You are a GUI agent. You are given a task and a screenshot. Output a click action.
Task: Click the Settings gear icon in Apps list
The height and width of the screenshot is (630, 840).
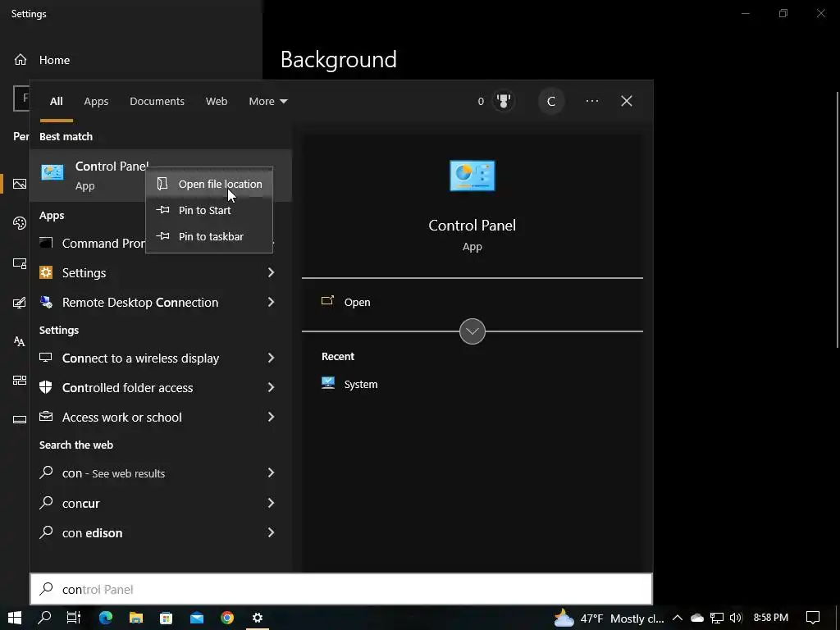[46, 272]
